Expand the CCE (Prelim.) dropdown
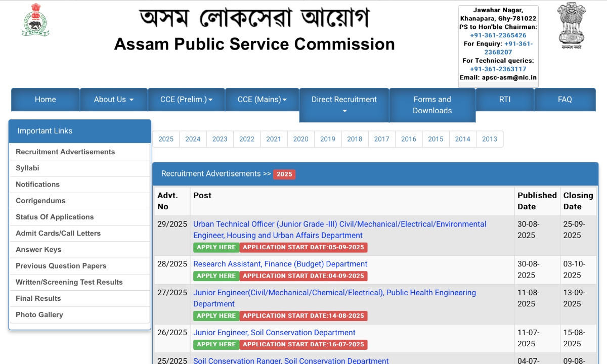The height and width of the screenshot is (364, 607). pos(186,100)
